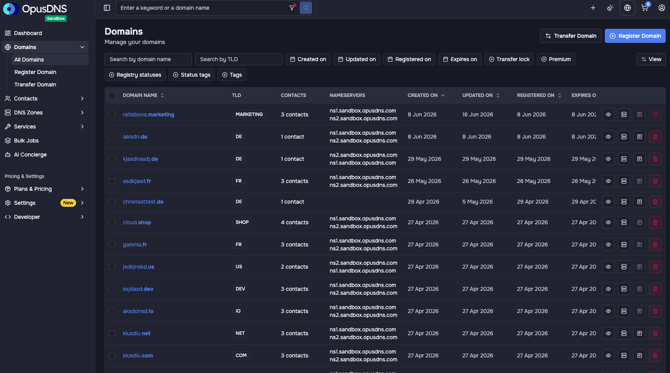Screen dimensions: 670x373
Task: Tick the select-all checkbox in table header
Action: click(112, 95)
